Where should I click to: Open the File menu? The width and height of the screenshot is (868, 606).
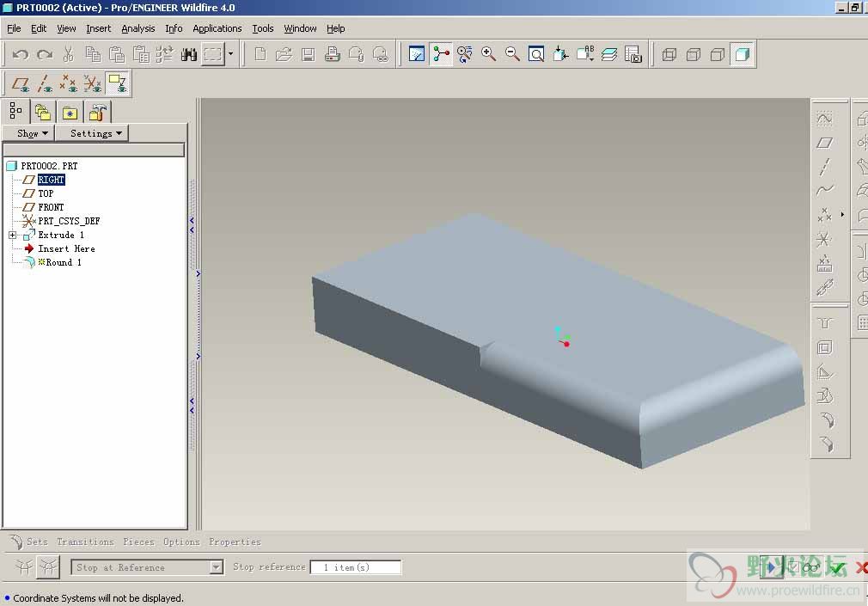[14, 28]
